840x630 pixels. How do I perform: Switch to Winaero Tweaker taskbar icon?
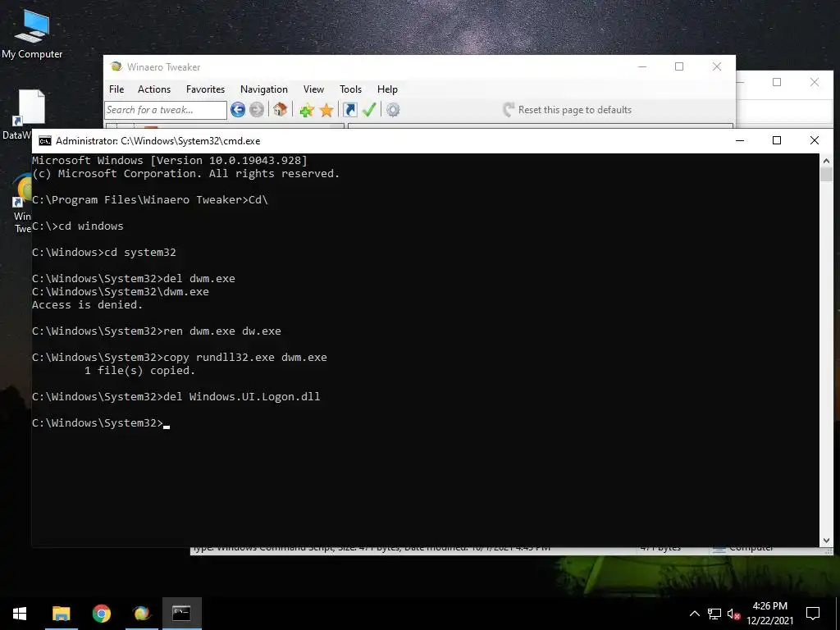click(x=141, y=614)
